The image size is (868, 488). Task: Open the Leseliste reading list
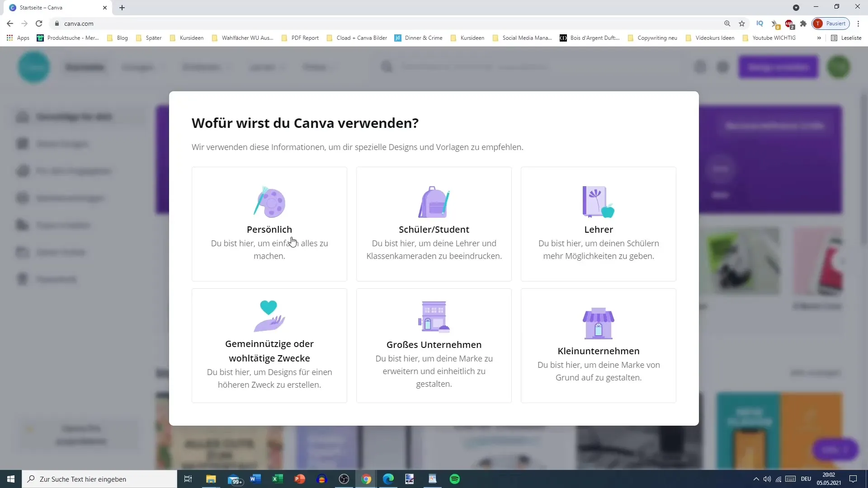pyautogui.click(x=846, y=38)
